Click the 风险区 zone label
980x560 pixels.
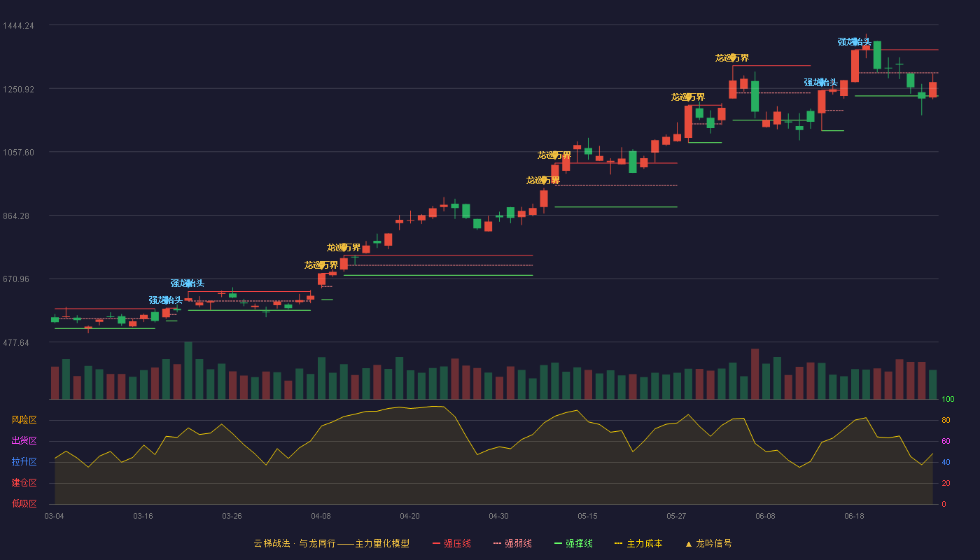[24, 420]
